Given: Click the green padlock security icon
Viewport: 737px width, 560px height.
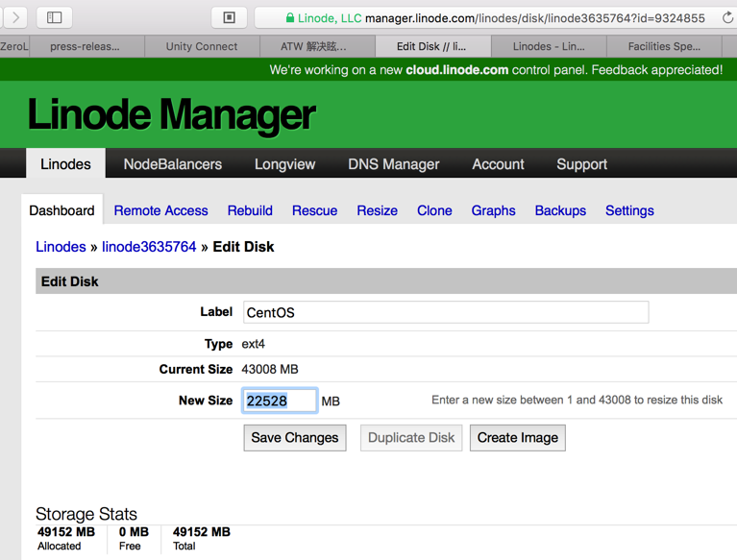Looking at the screenshot, I should (x=290, y=18).
